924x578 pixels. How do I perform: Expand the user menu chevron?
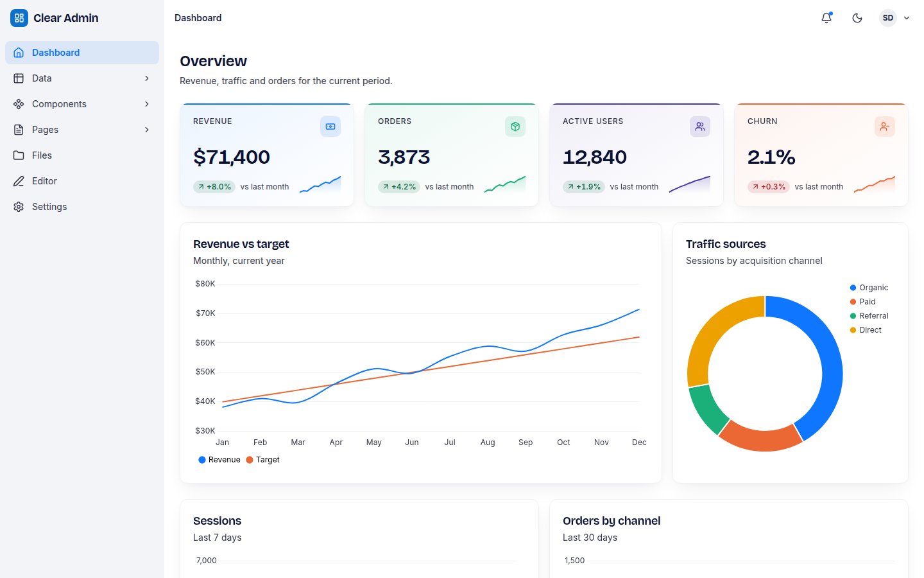(x=907, y=18)
